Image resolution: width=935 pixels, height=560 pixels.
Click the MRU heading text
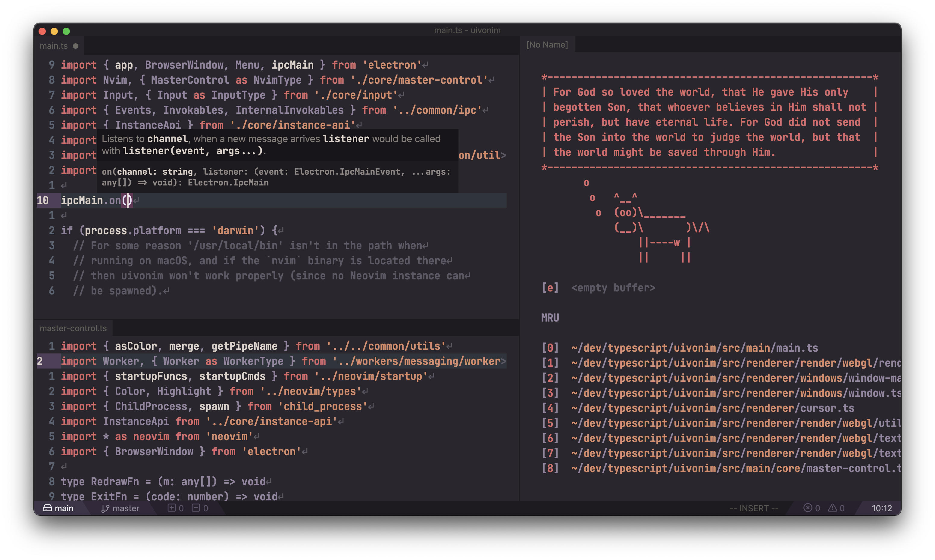(x=550, y=318)
